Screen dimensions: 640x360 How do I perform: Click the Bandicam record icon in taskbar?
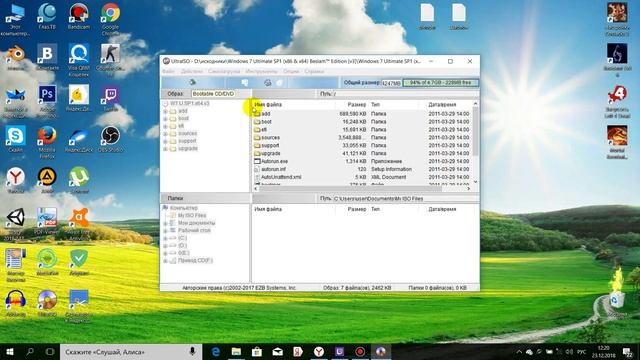(360, 352)
